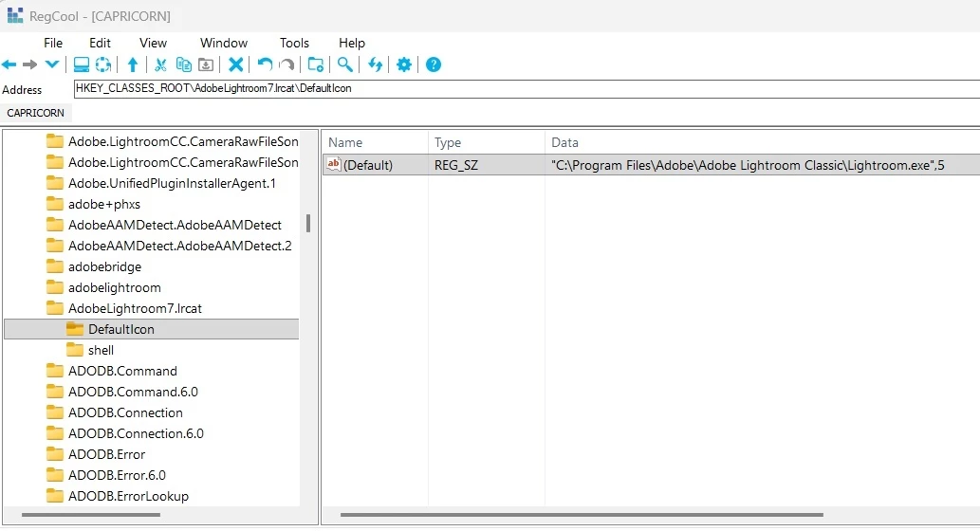
Task: Select the ADODB.Command.6.0 key
Action: tap(133, 392)
